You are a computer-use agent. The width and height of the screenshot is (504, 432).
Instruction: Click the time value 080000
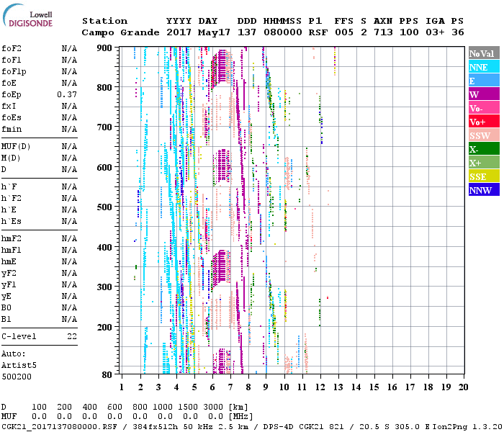[x=283, y=32]
